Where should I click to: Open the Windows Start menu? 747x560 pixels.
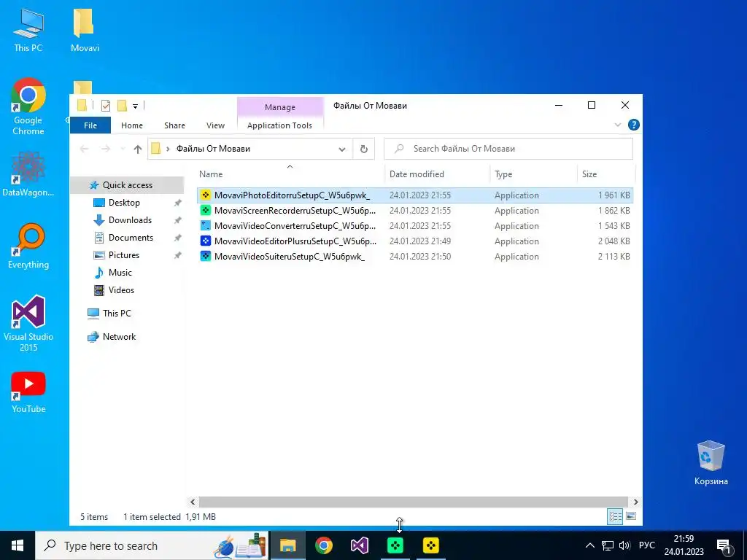(18, 545)
